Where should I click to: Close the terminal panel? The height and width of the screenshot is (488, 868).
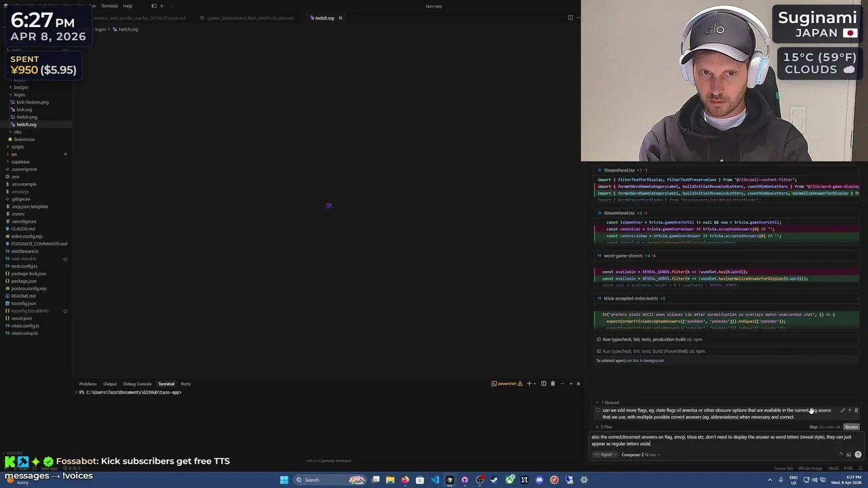tap(578, 384)
